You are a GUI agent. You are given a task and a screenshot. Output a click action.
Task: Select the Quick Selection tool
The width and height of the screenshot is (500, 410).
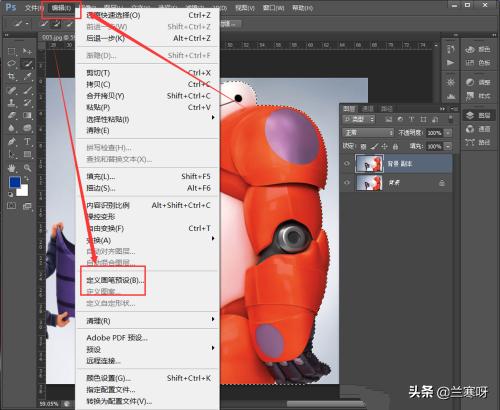click(x=27, y=63)
